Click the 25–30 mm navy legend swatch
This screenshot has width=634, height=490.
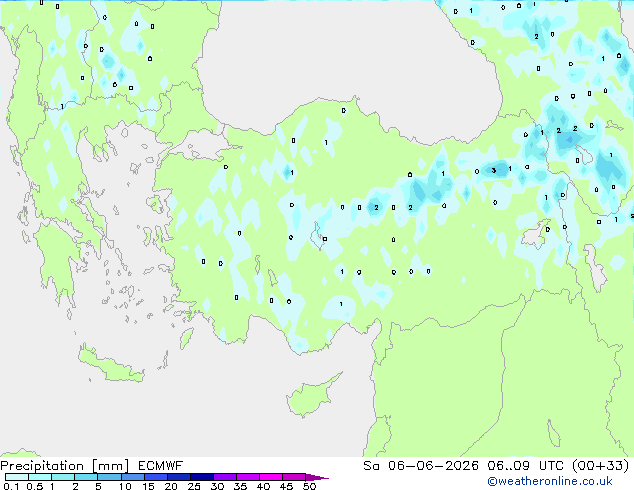[x=201, y=477]
